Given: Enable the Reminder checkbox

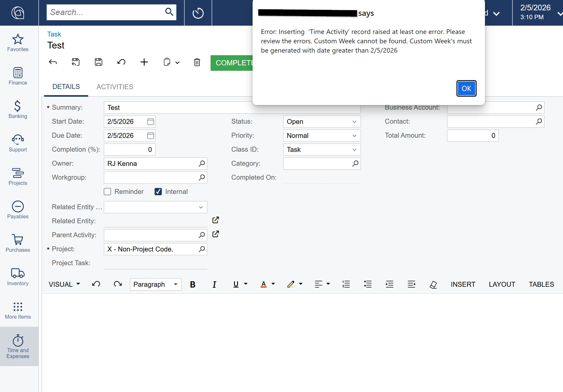Looking at the screenshot, I should tap(107, 192).
